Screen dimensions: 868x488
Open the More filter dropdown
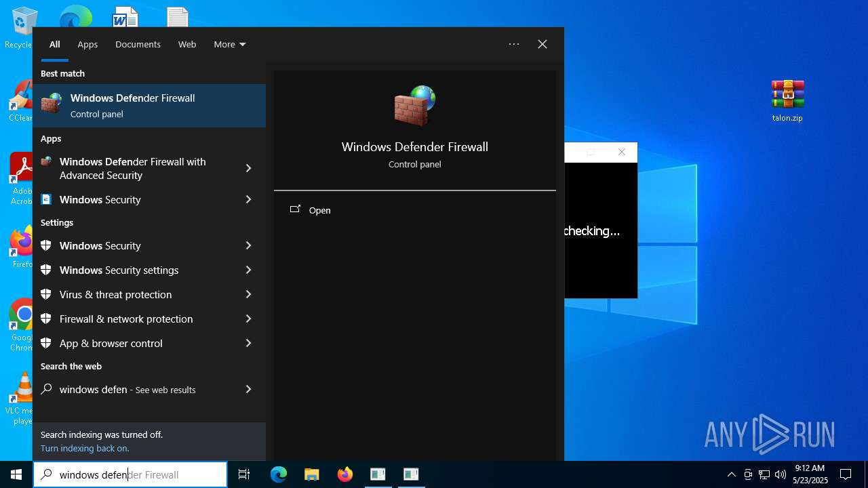coord(230,44)
